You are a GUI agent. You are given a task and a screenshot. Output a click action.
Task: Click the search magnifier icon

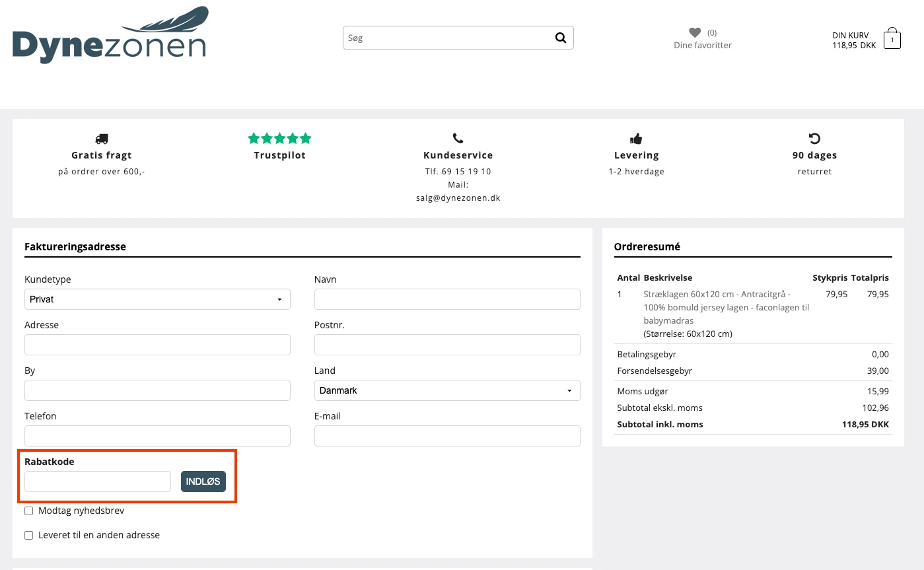click(561, 38)
